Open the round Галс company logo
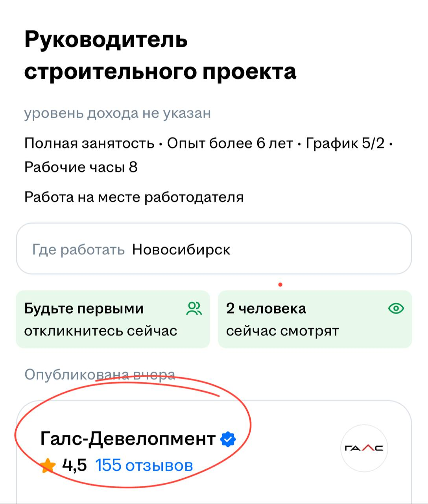Image resolution: width=428 pixels, height=504 pixels. (364, 448)
